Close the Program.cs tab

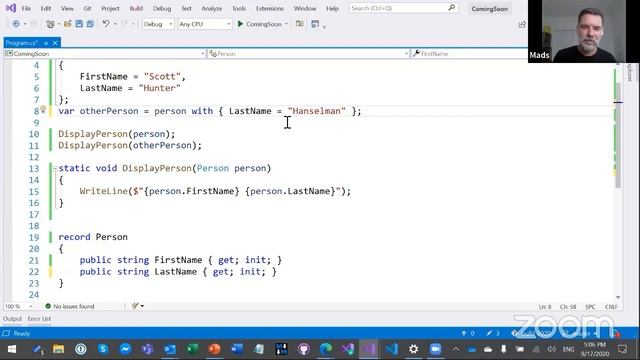(x=55, y=43)
